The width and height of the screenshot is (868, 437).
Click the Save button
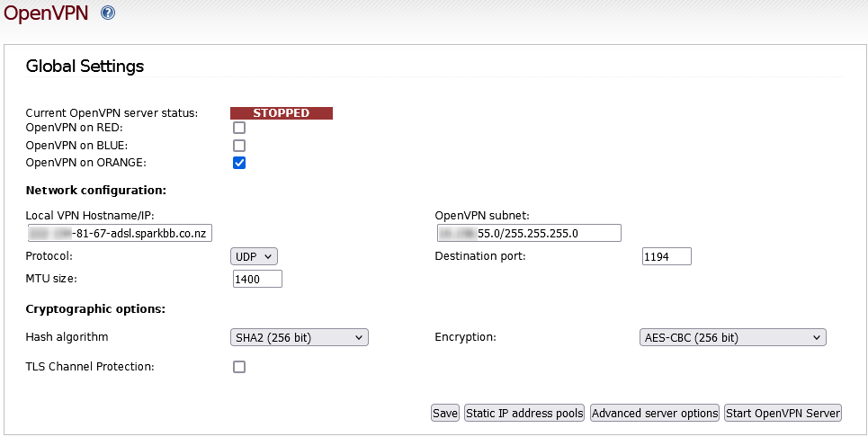pyautogui.click(x=445, y=414)
